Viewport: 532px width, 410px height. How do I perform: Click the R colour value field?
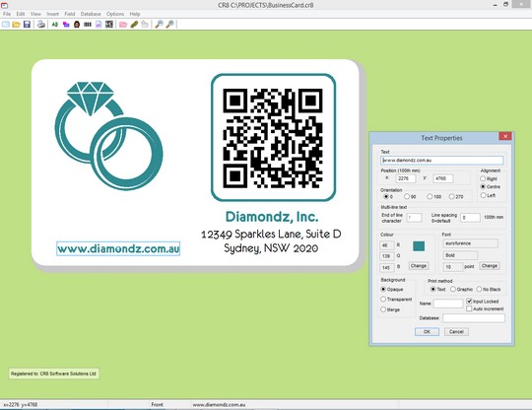(x=386, y=245)
